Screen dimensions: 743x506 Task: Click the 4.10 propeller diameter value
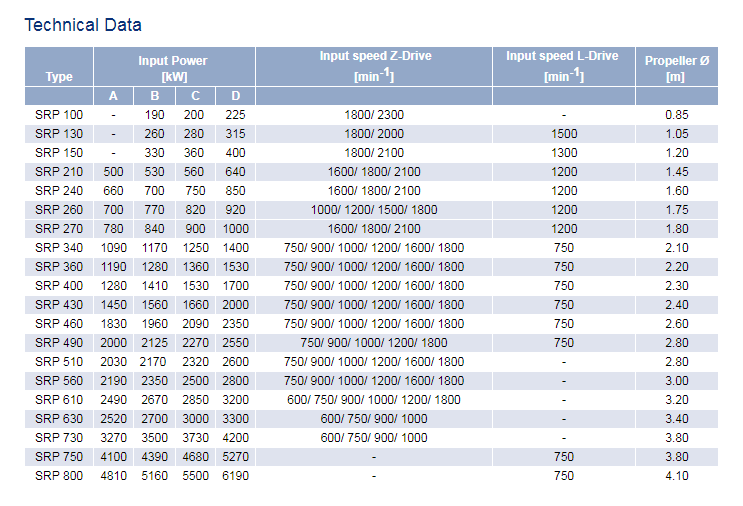(676, 476)
